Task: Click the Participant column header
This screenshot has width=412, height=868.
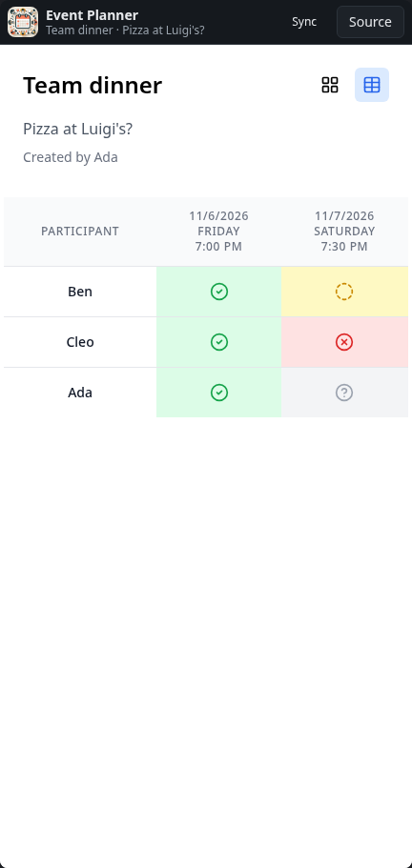Action: 80,232
